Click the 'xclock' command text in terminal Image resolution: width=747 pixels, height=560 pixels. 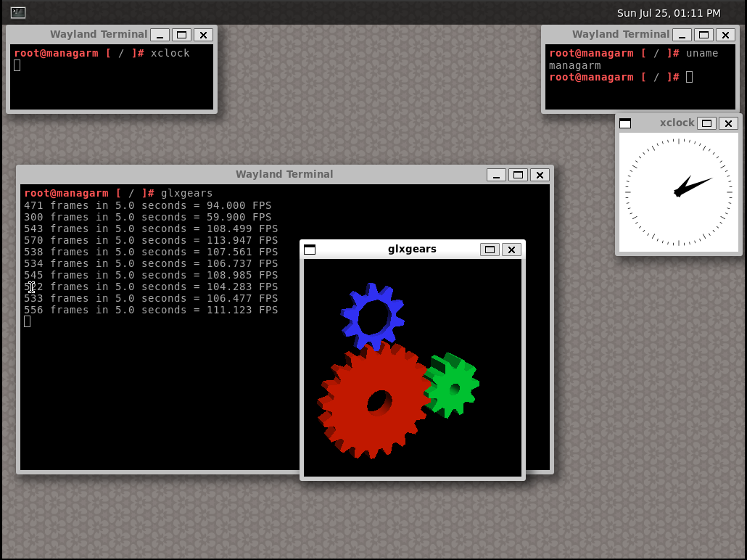pos(170,53)
